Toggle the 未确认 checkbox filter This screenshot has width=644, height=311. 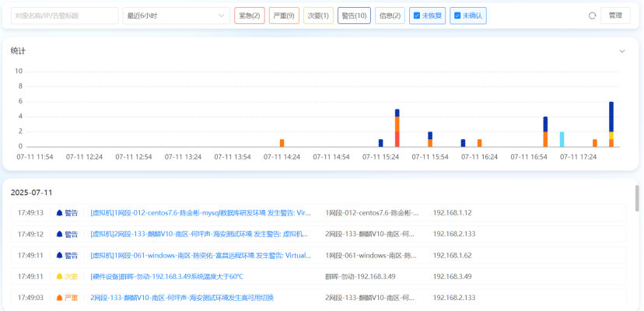click(x=467, y=16)
